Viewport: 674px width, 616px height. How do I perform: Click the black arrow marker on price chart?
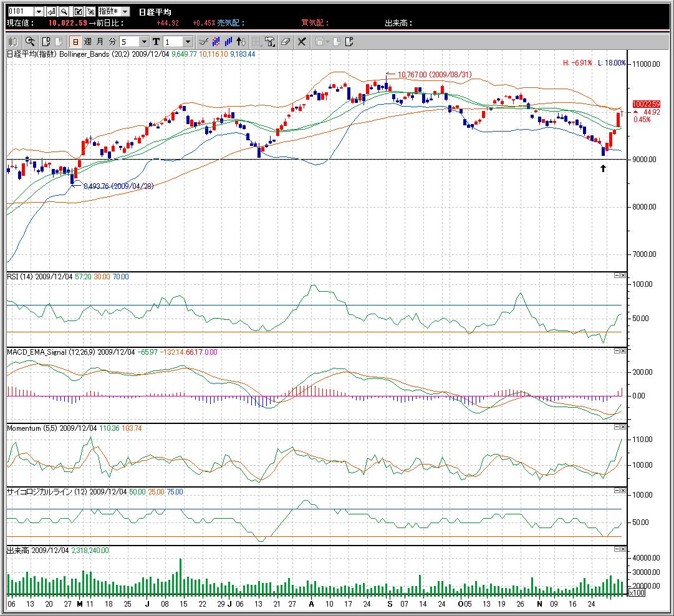(x=603, y=168)
